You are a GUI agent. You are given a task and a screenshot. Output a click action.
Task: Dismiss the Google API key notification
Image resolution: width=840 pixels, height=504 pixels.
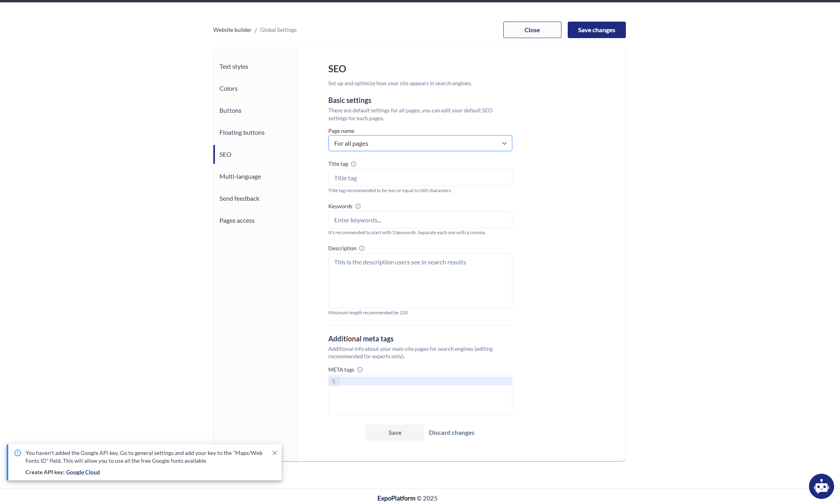pos(274,453)
